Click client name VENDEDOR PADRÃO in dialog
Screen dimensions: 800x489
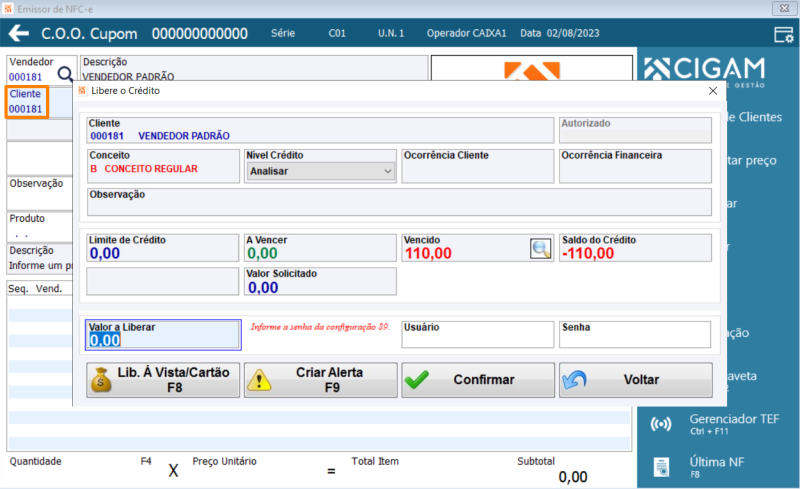coord(184,136)
